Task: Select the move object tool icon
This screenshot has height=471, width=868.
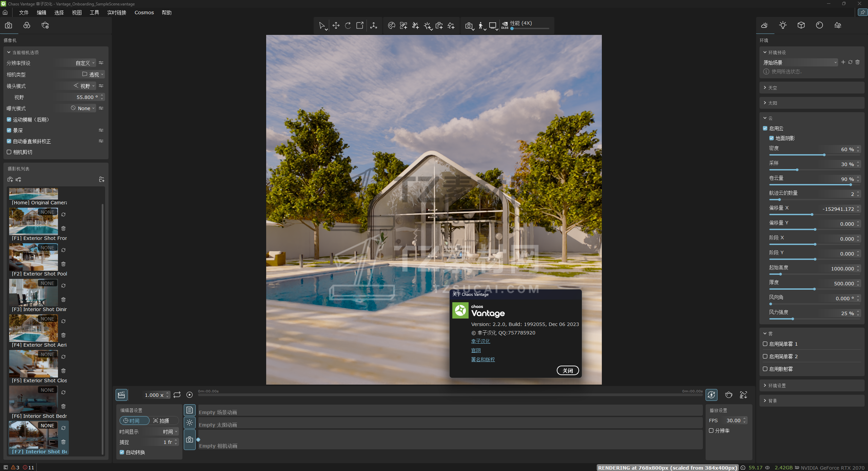Action: [x=336, y=25]
